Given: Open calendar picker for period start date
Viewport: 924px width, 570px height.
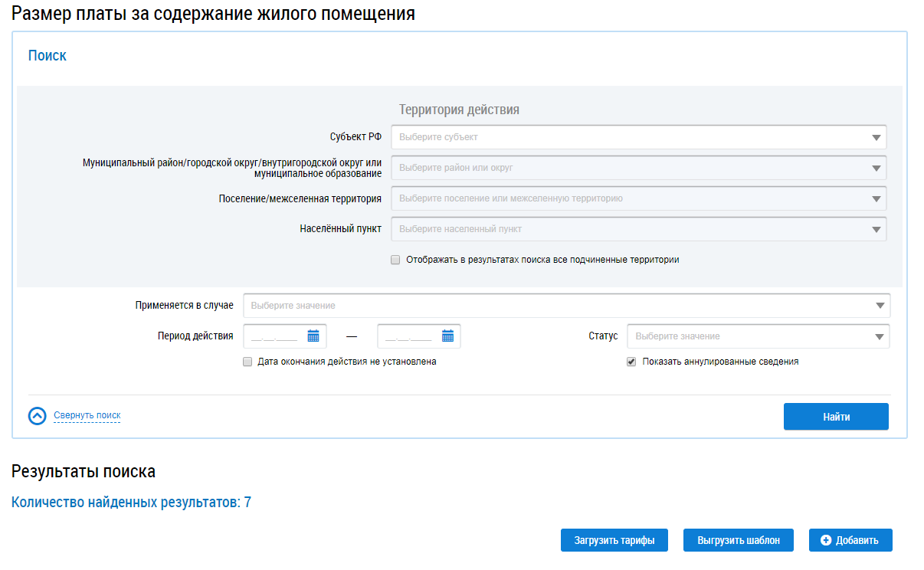Looking at the screenshot, I should click(313, 336).
